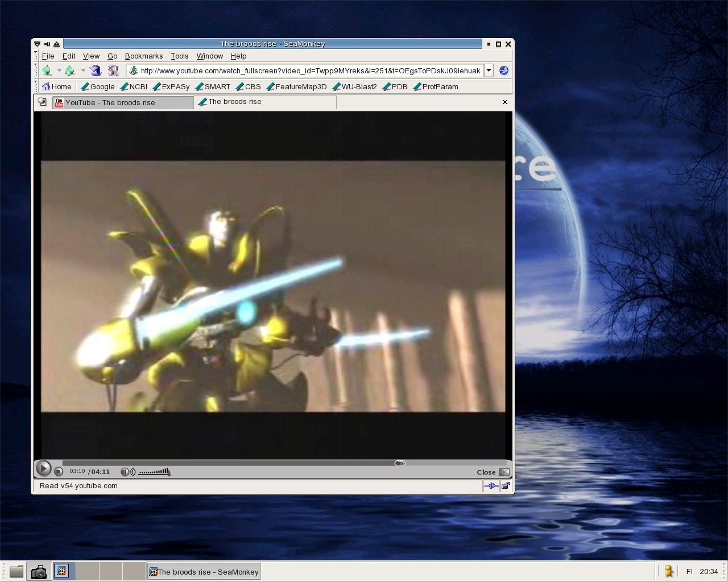Click the Back navigation arrow

tap(47, 70)
